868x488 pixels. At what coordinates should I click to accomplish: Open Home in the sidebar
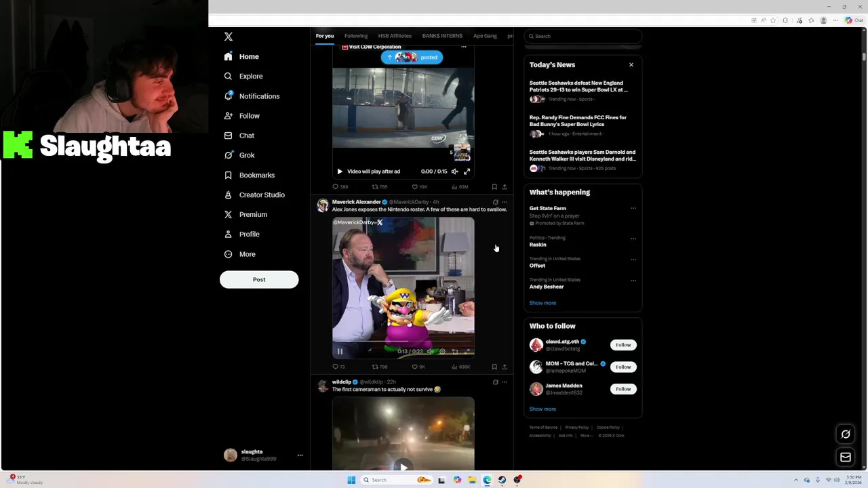(x=241, y=57)
